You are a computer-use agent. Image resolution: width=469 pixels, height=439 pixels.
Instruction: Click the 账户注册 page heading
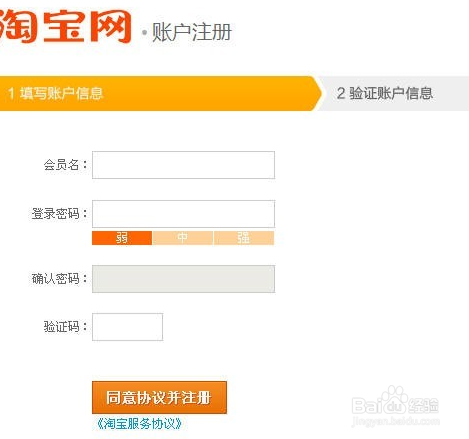tap(192, 32)
